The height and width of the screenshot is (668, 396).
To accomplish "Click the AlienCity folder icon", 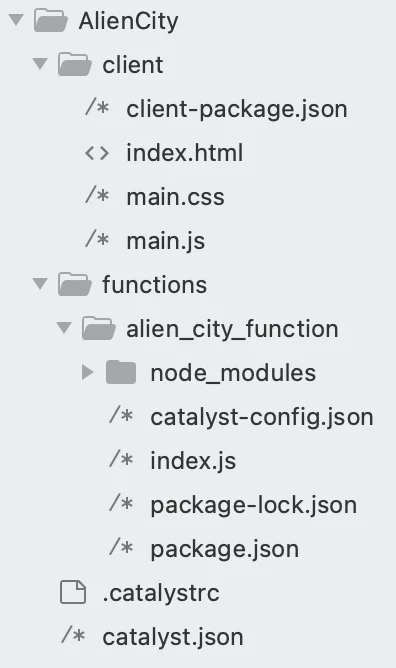I will click(51, 20).
